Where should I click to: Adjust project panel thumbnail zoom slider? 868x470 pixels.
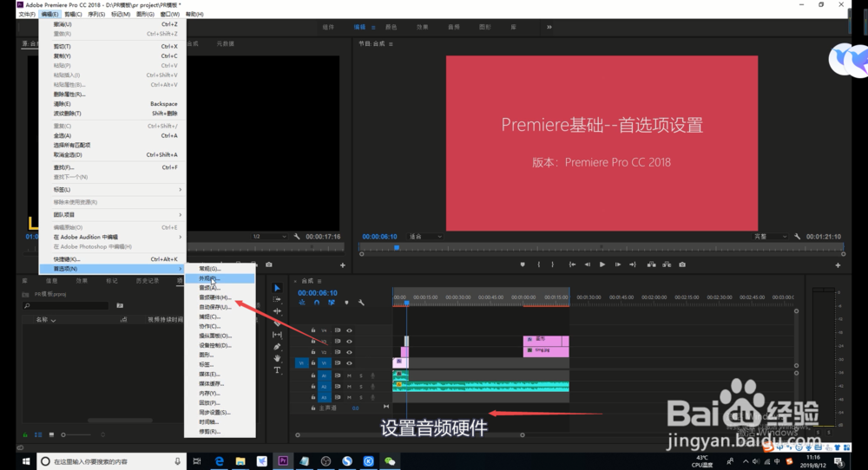tap(76, 434)
